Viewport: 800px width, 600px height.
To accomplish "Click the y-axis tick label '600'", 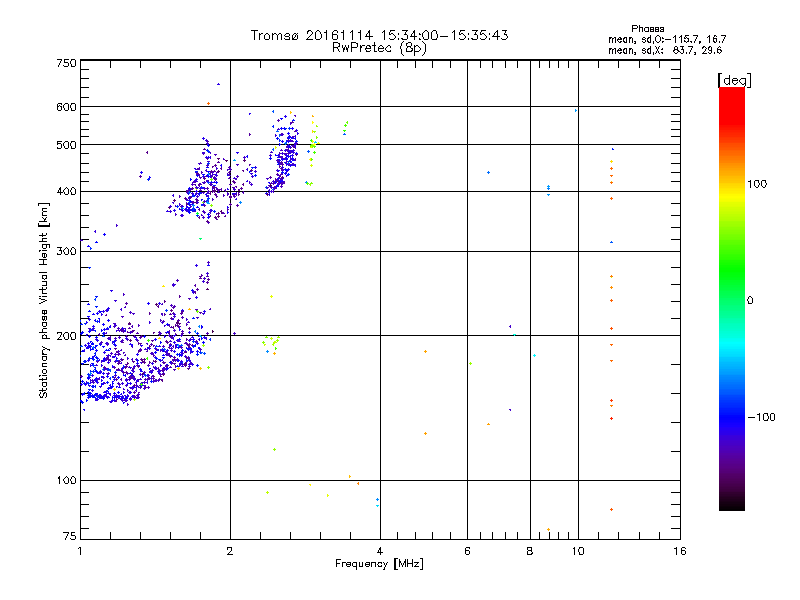I will tap(66, 107).
